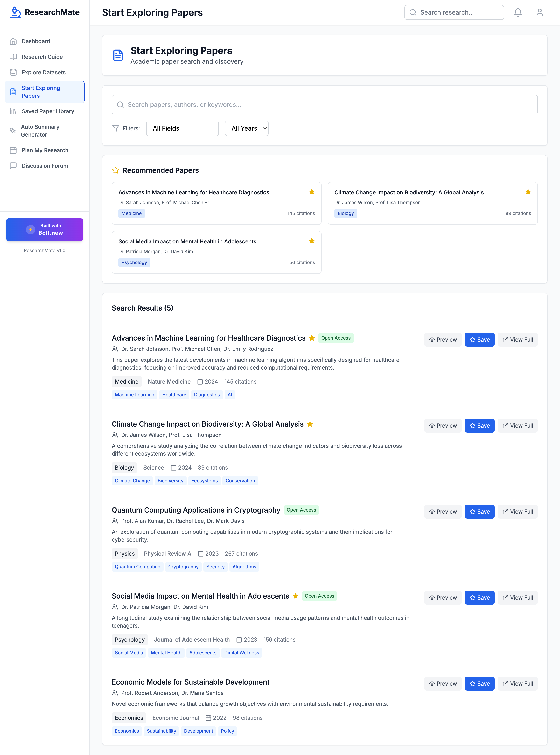Click View Full for Machine Learning paper
Image resolution: width=560 pixels, height=755 pixels.
tap(517, 340)
